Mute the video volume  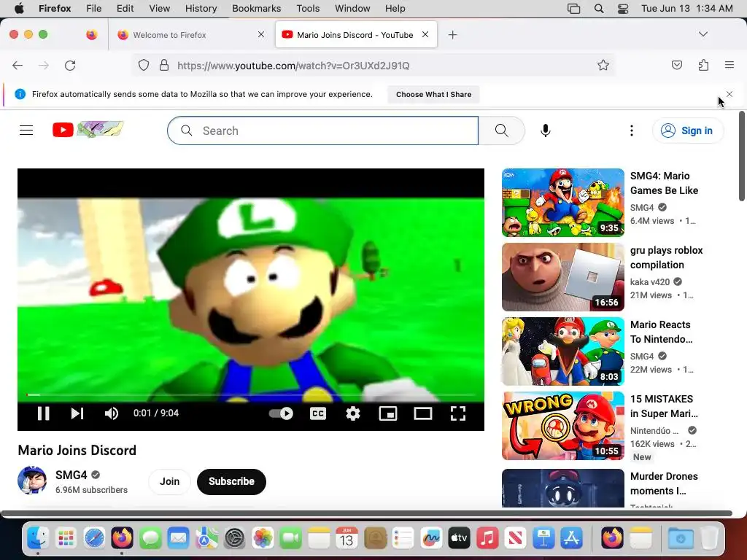tap(111, 413)
